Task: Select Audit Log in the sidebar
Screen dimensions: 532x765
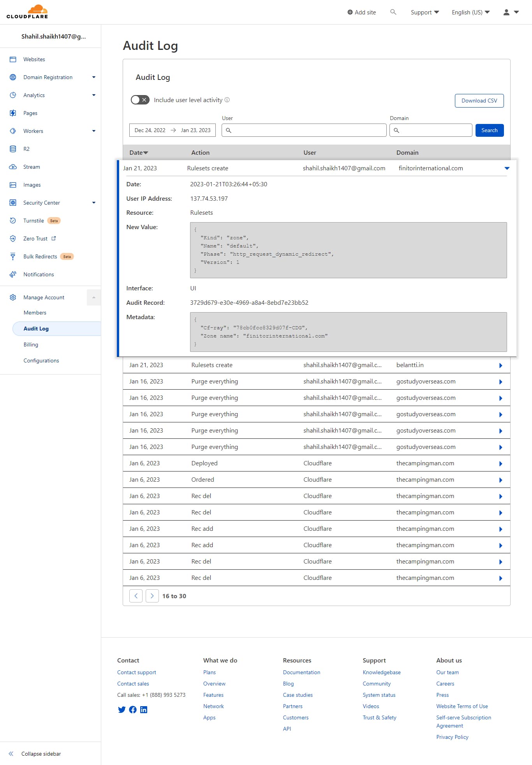Action: coord(57,329)
